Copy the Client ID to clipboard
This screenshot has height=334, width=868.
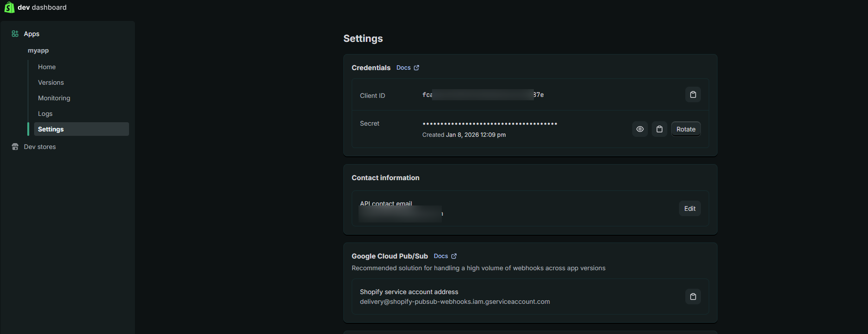click(x=693, y=94)
